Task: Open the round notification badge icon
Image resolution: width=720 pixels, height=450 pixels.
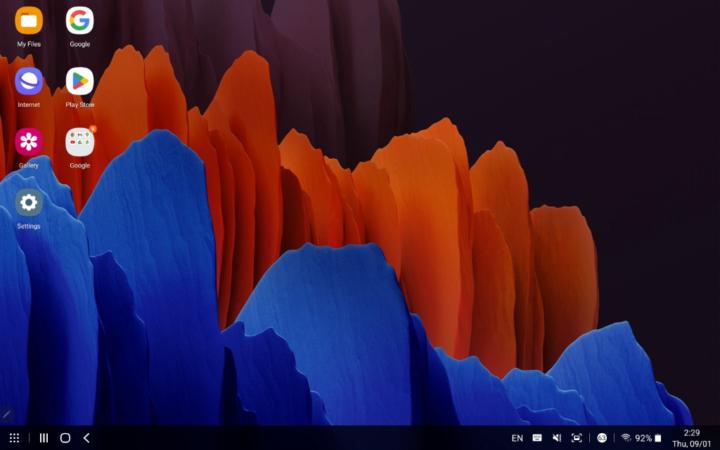Action: (602, 438)
